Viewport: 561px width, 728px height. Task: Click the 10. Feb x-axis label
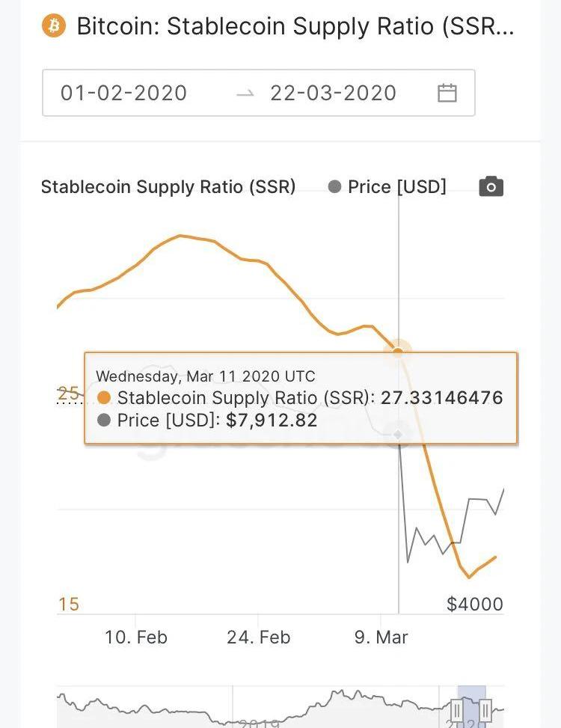point(136,637)
